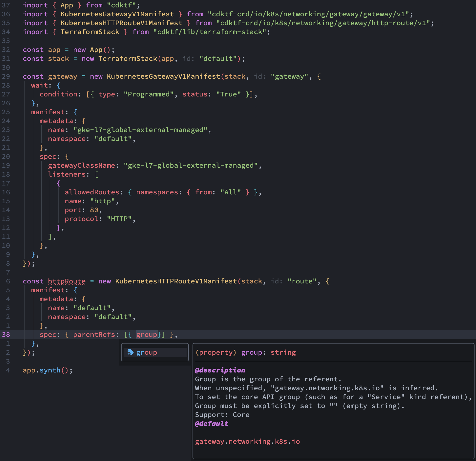The width and height of the screenshot is (476, 461).
Task: Click the parentRefs key in spec
Action: [x=94, y=335]
